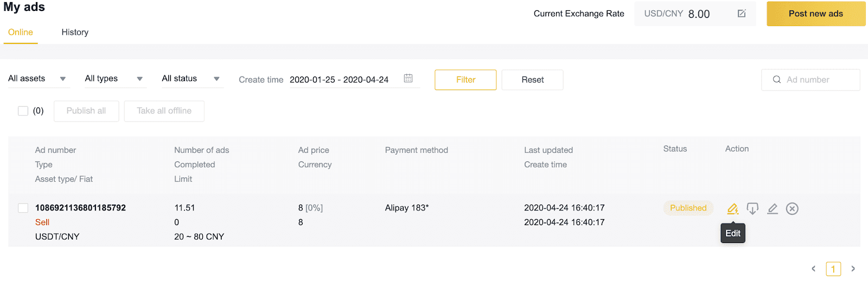Click the Filter button

tap(465, 80)
